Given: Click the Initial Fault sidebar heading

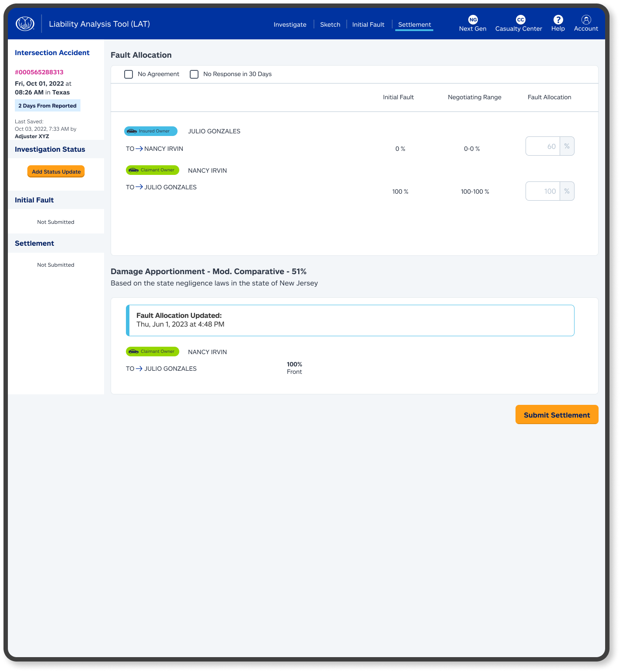Looking at the screenshot, I should tap(34, 200).
